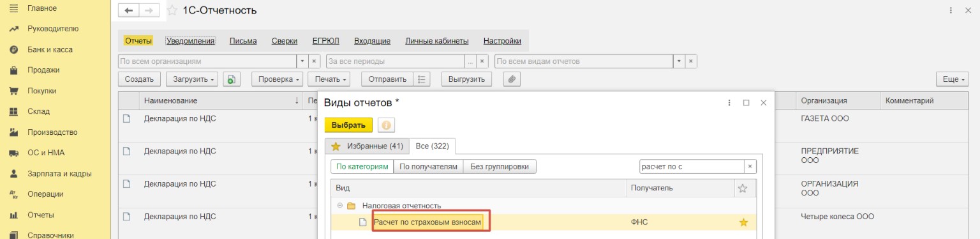The height and width of the screenshot is (239, 980).
Task: Open Банк и касса section
Action: pyautogui.click(x=50, y=49)
